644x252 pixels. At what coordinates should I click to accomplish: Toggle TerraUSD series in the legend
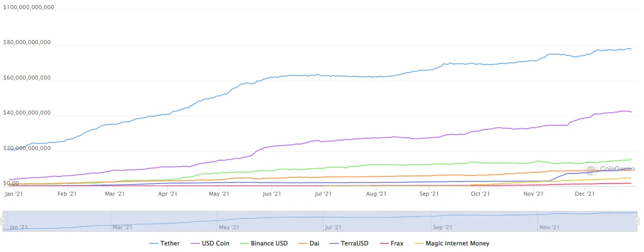click(x=349, y=243)
